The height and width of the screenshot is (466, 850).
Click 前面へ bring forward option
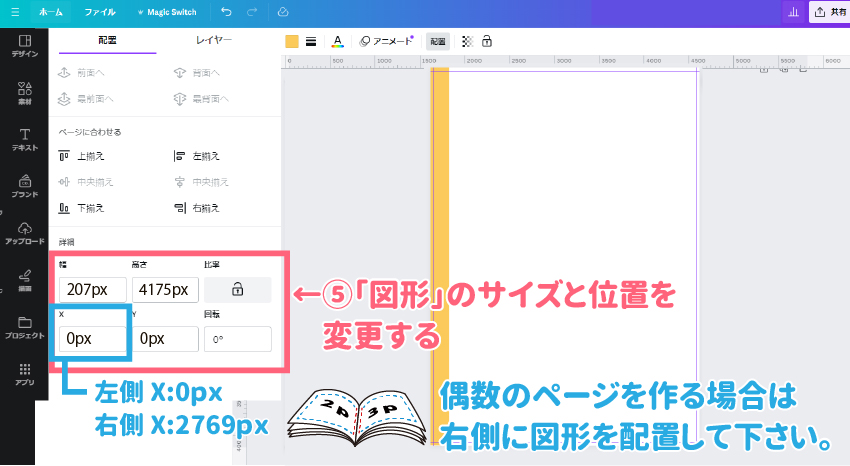[82, 73]
